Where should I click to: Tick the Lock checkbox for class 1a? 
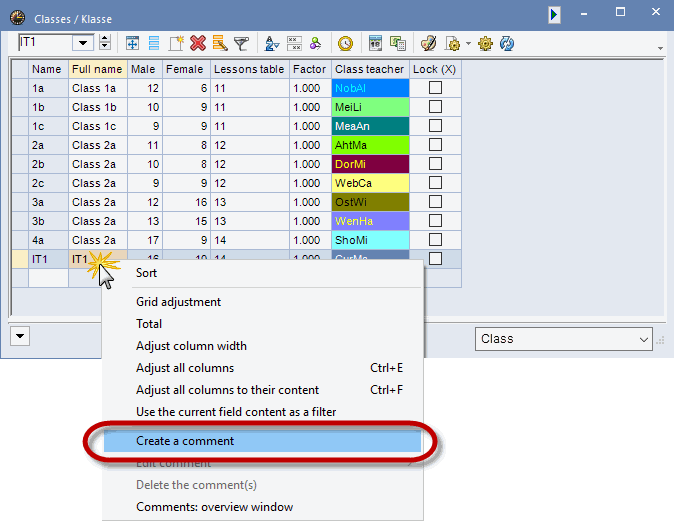(x=435, y=88)
